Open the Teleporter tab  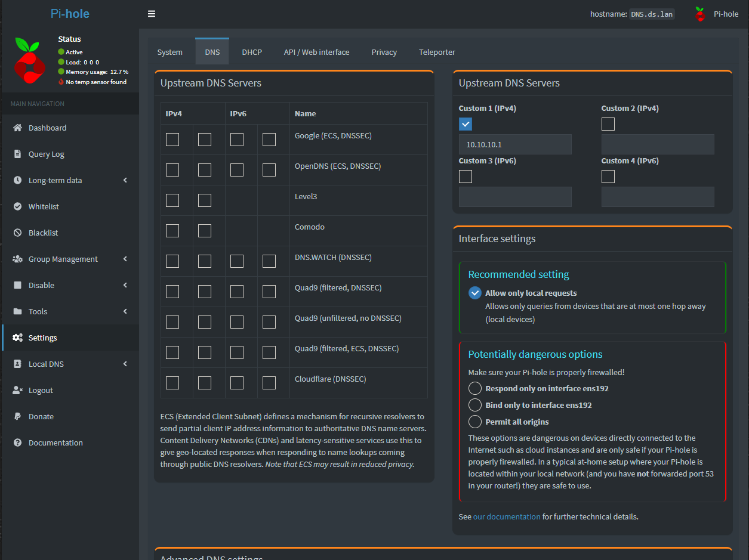point(437,52)
